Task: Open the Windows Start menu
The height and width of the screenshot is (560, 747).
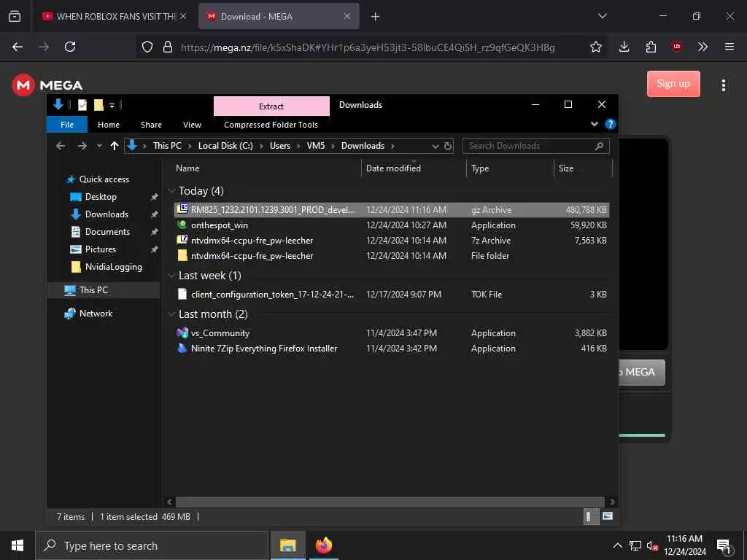Action: (x=18, y=545)
